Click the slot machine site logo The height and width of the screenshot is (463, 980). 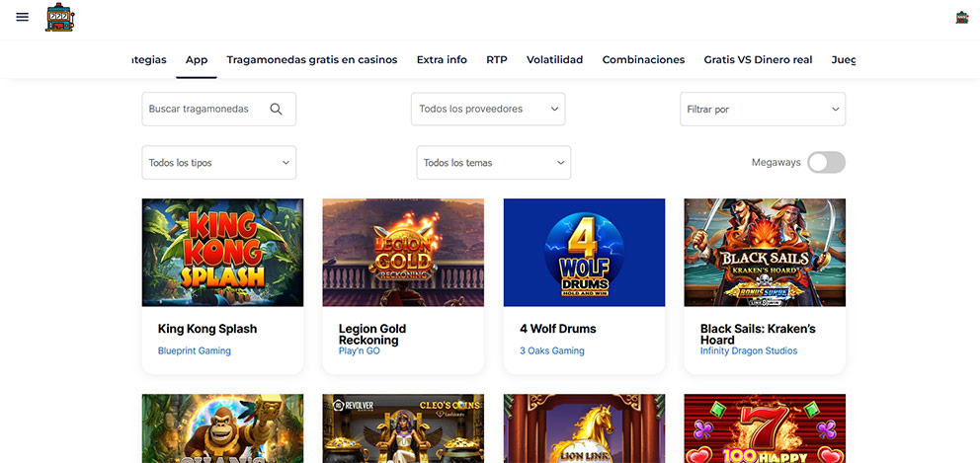(x=59, y=17)
